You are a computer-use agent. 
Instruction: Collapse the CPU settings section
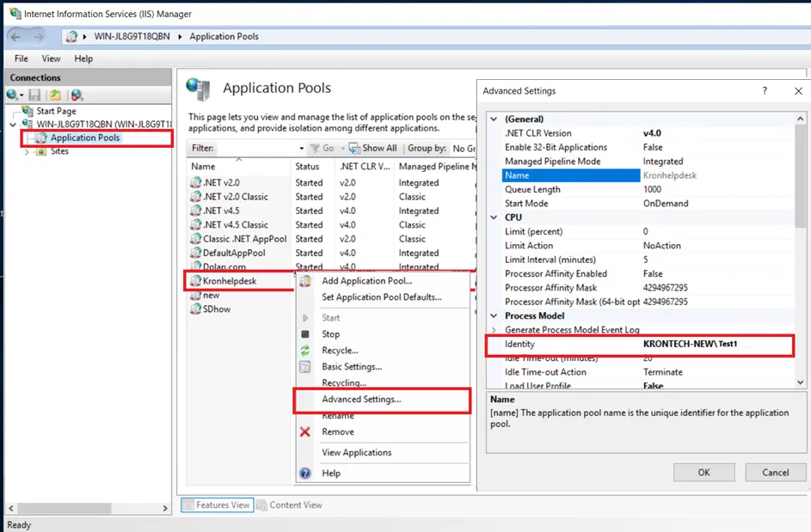click(494, 217)
